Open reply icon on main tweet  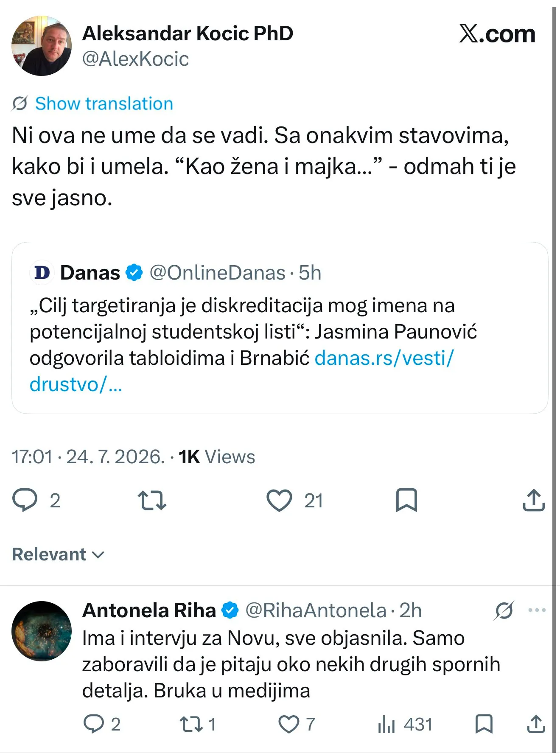click(x=25, y=500)
